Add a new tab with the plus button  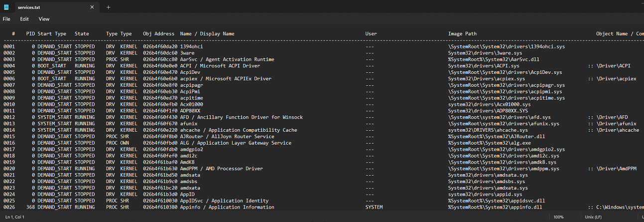click(109, 7)
